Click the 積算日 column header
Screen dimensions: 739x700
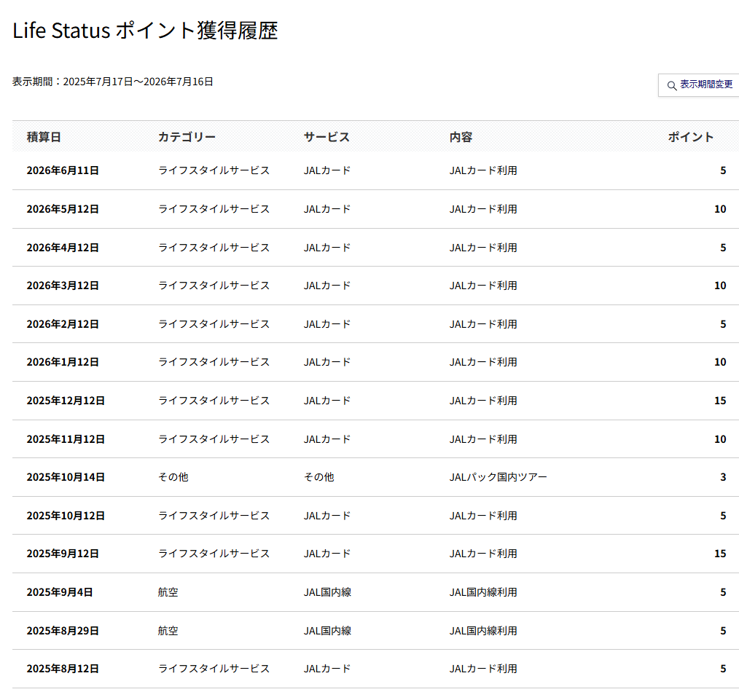44,137
